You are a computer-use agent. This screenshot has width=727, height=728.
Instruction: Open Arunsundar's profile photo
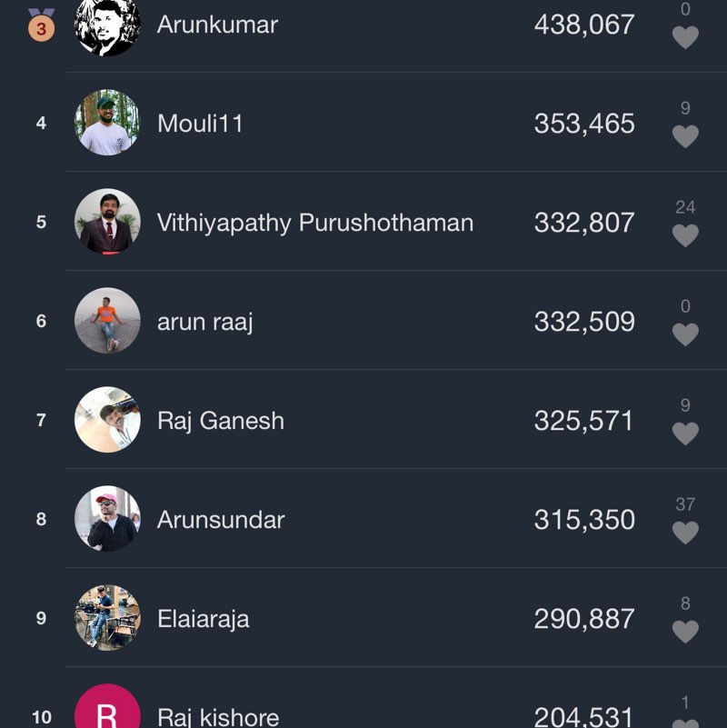tap(107, 519)
